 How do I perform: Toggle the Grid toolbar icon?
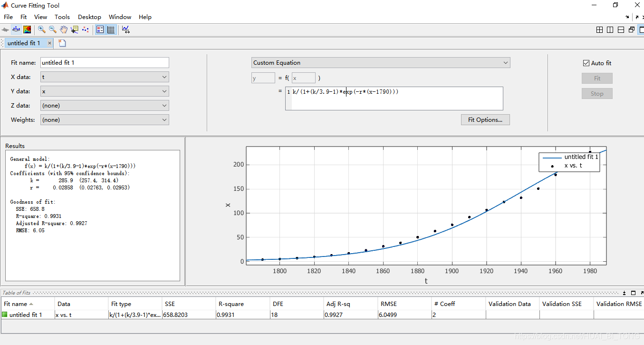click(111, 30)
